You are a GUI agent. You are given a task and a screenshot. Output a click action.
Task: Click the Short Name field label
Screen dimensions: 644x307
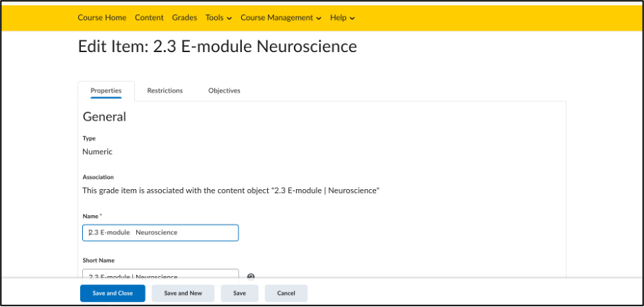pos(99,260)
